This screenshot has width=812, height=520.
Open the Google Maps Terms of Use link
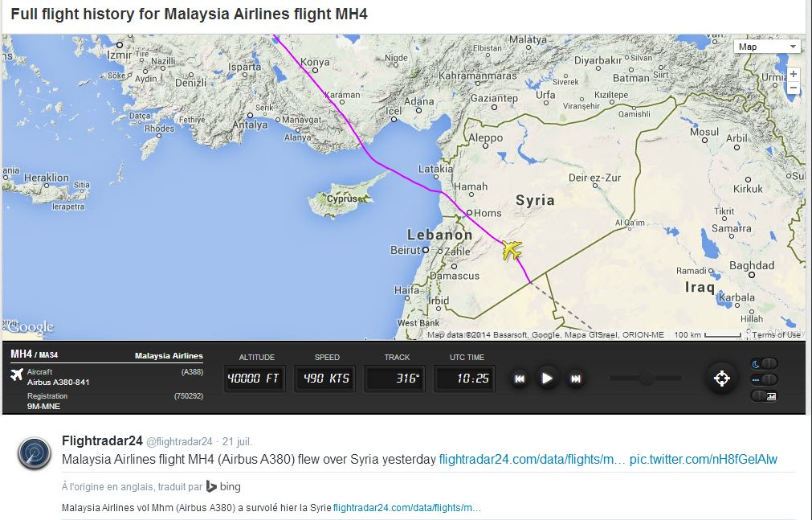coord(776,335)
